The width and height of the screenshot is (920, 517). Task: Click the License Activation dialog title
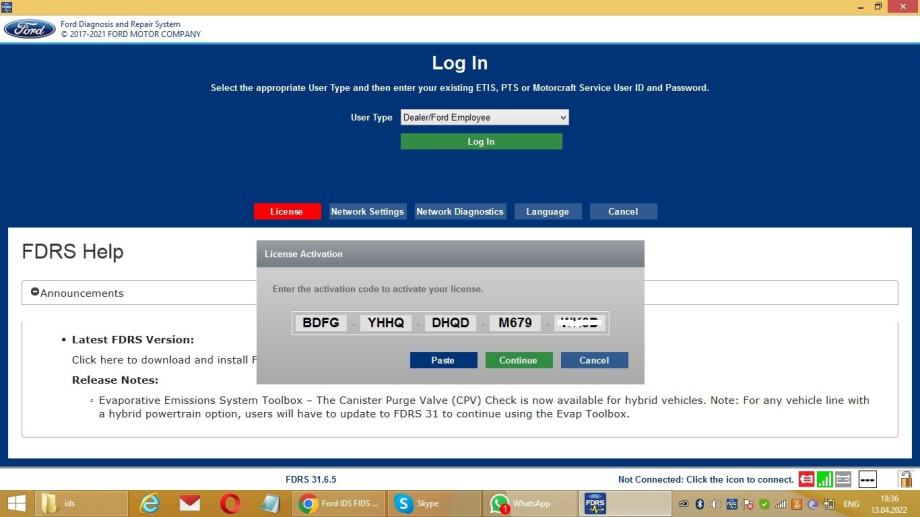tap(303, 254)
